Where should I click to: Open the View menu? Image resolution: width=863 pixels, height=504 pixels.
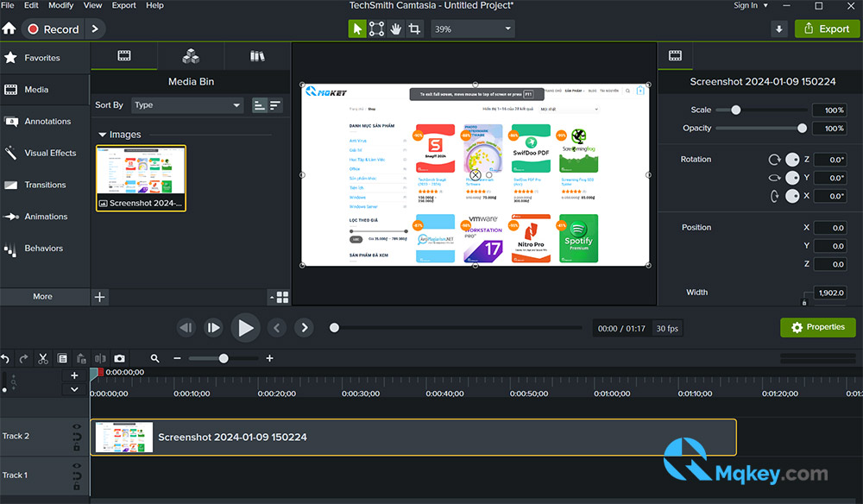click(92, 5)
